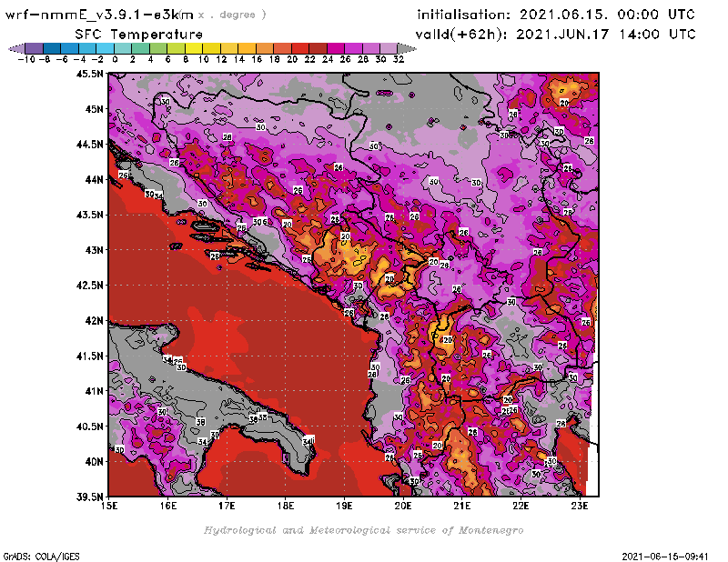Click the '42N' latitude label
This screenshot has width=728, height=562.
[x=94, y=321]
